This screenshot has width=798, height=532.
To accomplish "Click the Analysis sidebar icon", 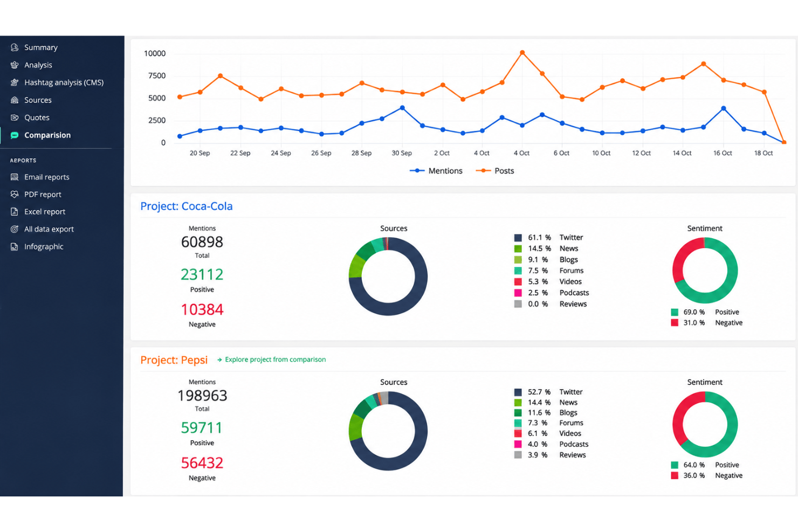I will pyautogui.click(x=15, y=65).
